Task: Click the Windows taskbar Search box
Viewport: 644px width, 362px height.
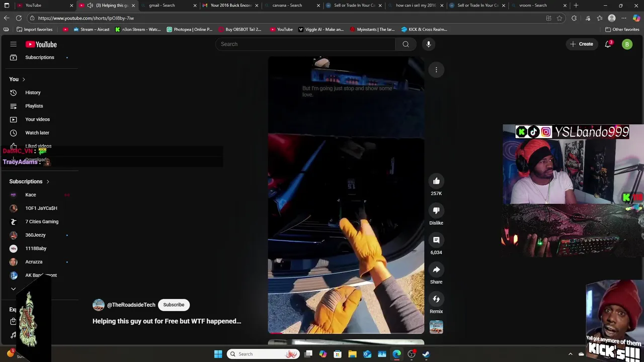Action: pos(263,354)
